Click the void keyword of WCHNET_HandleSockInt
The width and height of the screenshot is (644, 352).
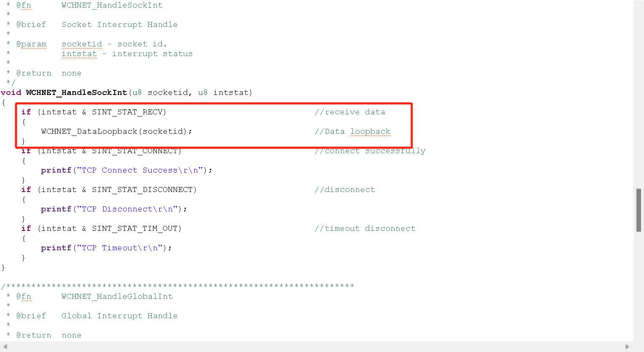(11, 92)
